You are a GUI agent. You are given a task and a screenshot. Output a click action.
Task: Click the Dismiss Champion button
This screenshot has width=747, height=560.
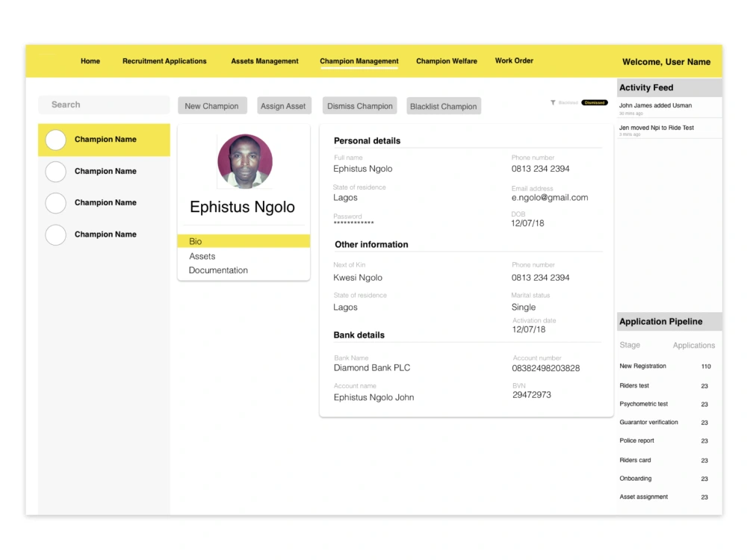[360, 106]
